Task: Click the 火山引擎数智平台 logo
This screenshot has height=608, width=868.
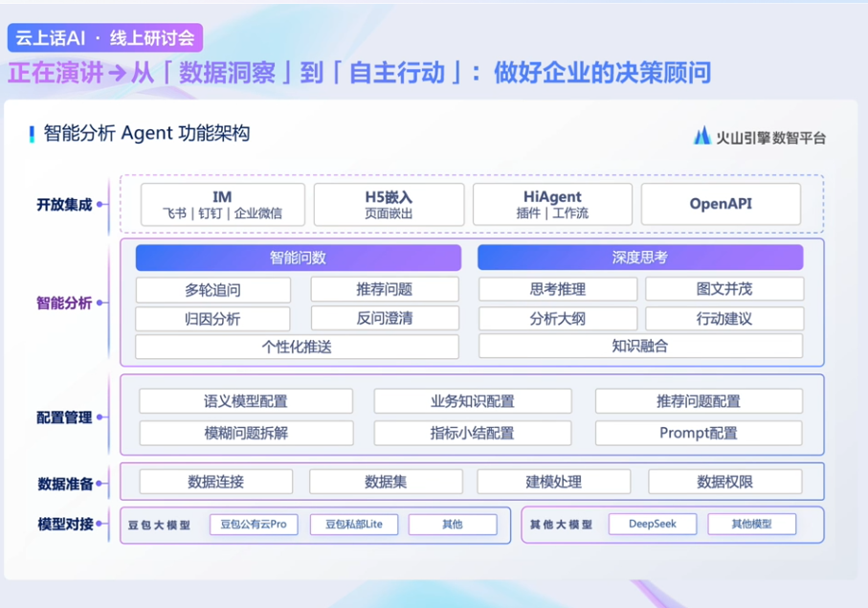Action: tap(760, 136)
